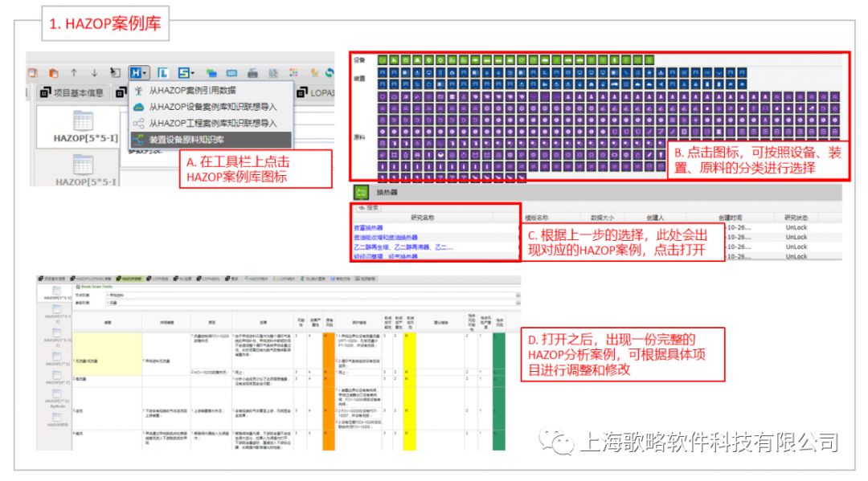
Task: Click the green-blue windows toolbar icon
Action: 211,72
